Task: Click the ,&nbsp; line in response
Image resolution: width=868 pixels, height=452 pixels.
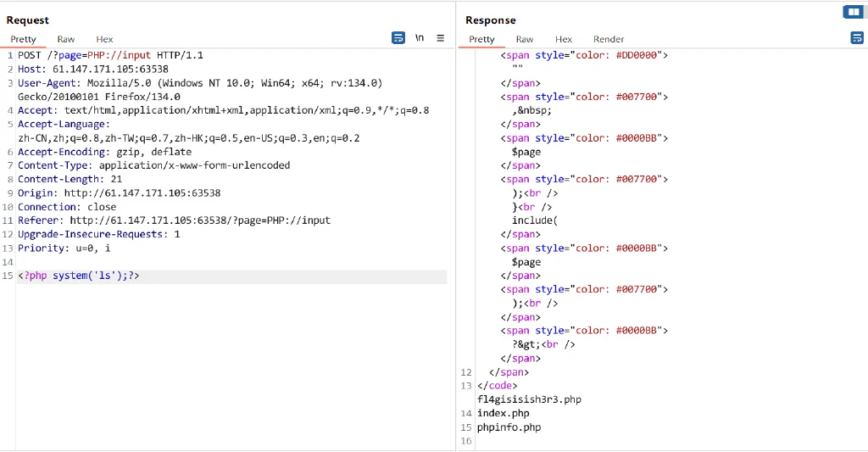Action: (x=532, y=110)
